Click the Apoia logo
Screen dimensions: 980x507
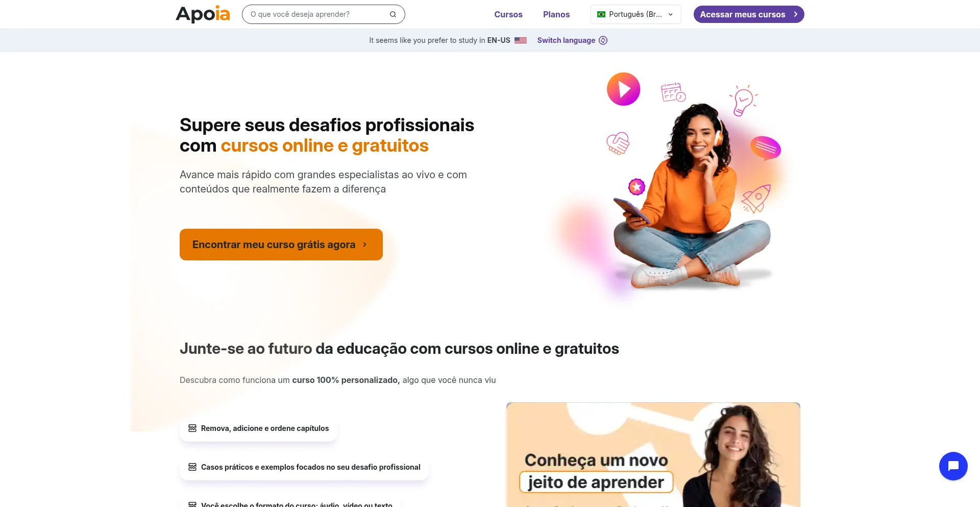coord(203,14)
